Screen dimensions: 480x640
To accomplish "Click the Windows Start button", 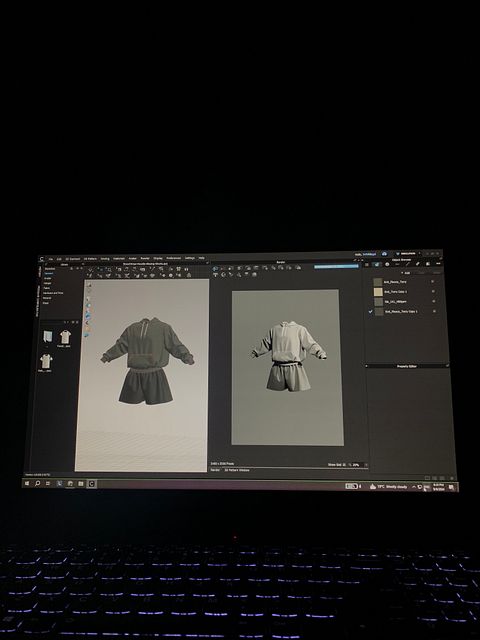I will 27,483.
